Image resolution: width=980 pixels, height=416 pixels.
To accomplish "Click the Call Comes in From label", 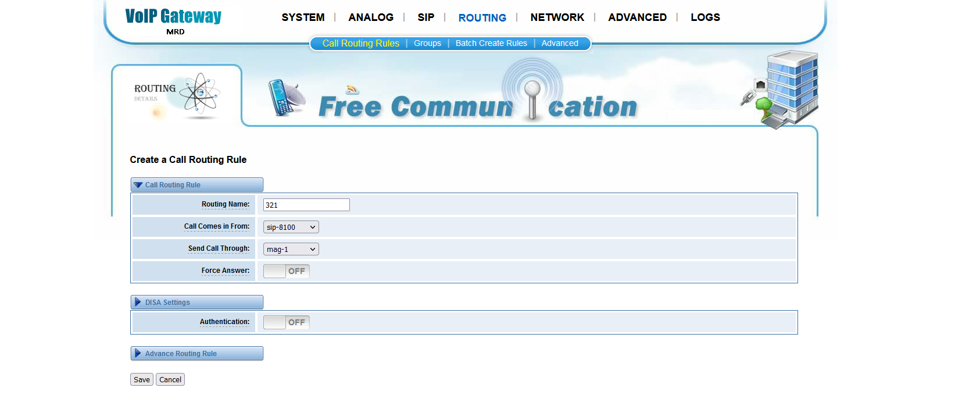I will click(217, 226).
